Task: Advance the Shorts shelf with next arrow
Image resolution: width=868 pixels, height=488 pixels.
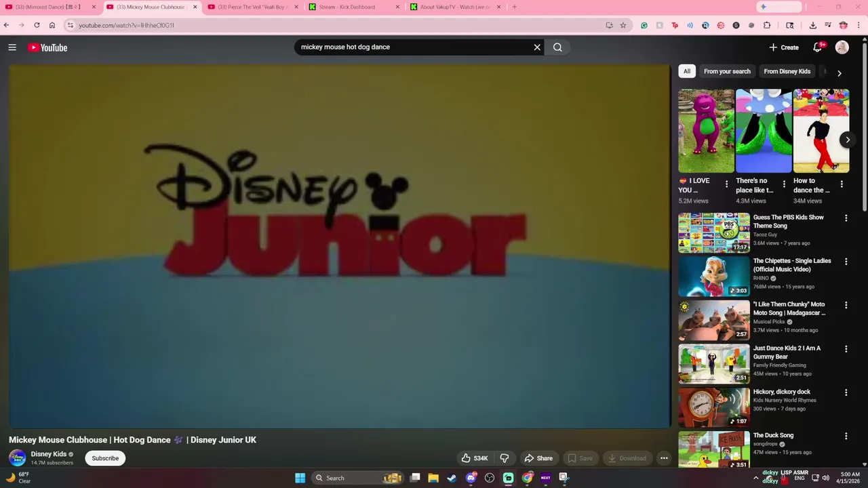Action: [847, 140]
